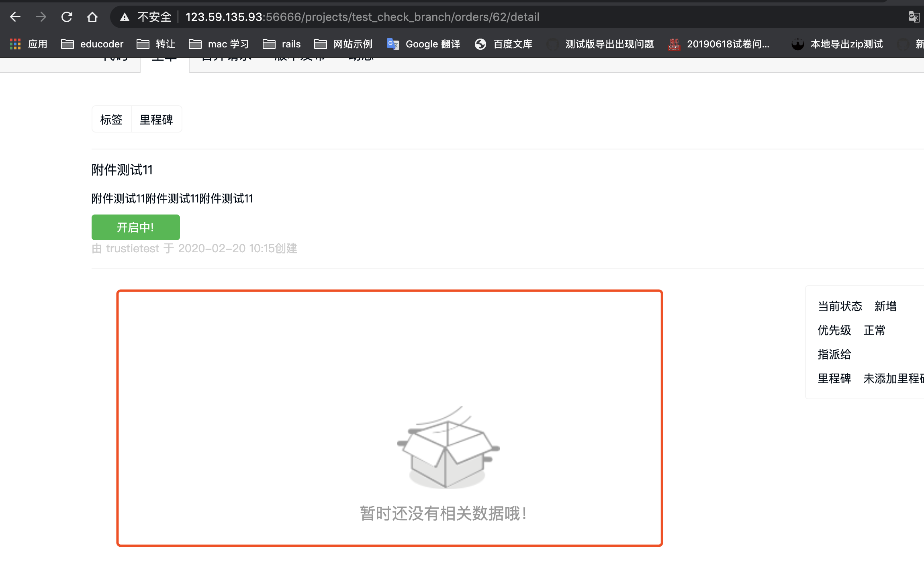Go back using the browser back arrow

click(x=15, y=17)
